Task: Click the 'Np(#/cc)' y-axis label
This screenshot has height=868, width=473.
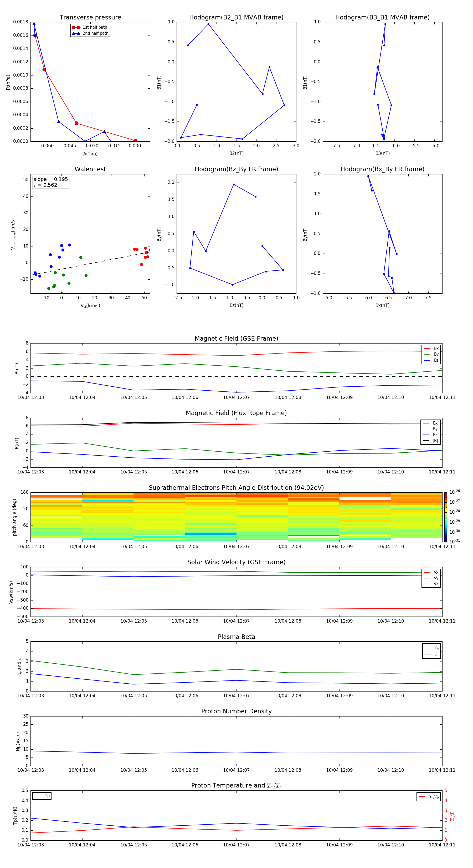Action: [x=18, y=741]
